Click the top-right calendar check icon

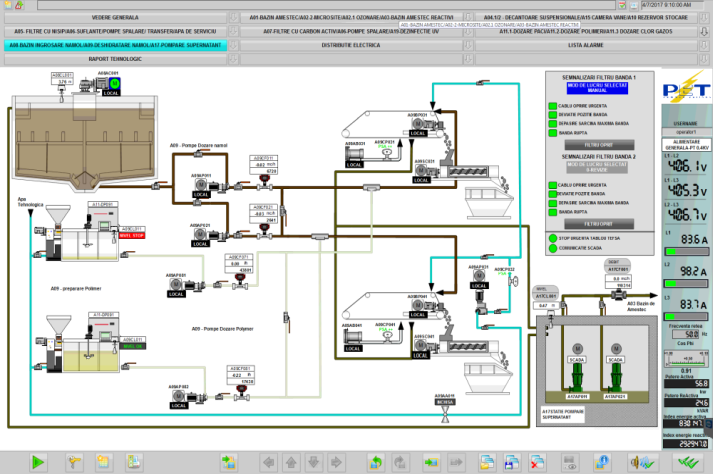(x=622, y=5)
